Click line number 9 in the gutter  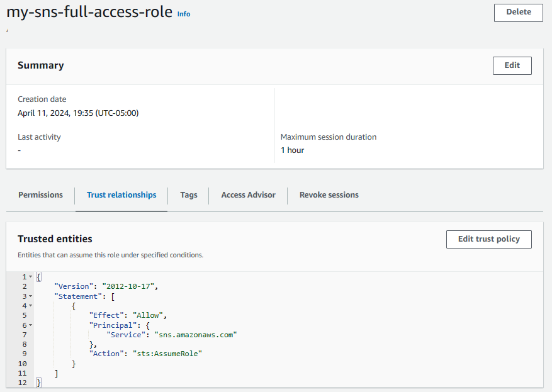[25, 354]
